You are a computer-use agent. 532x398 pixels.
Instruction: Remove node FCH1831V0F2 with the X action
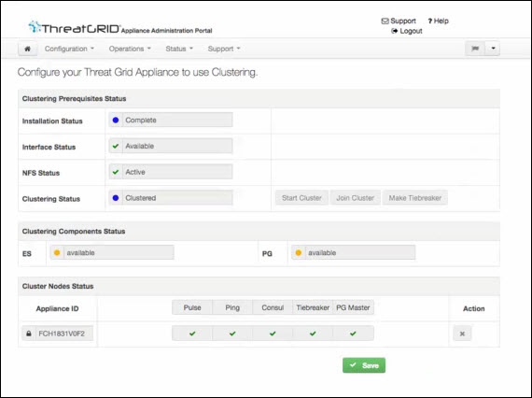(462, 334)
